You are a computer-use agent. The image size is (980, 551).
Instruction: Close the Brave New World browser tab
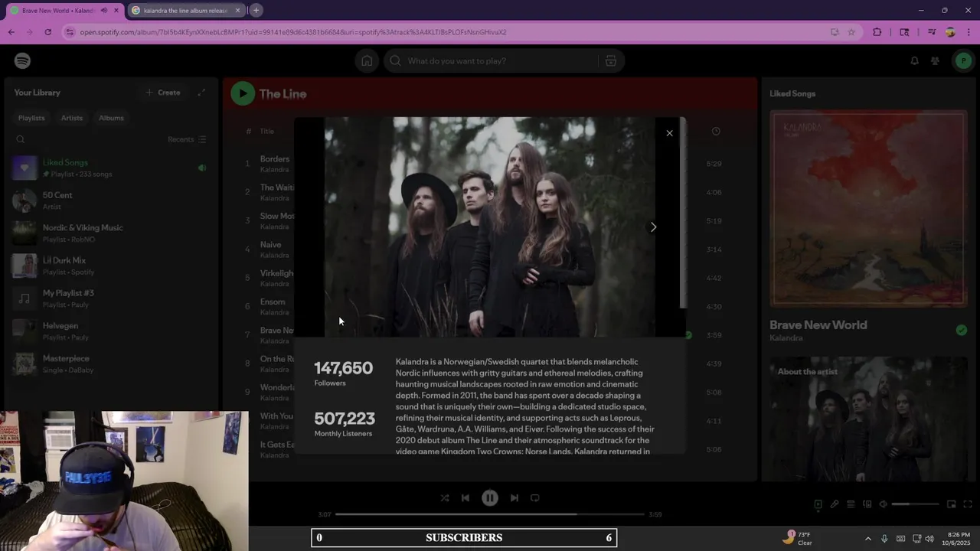coord(117,11)
